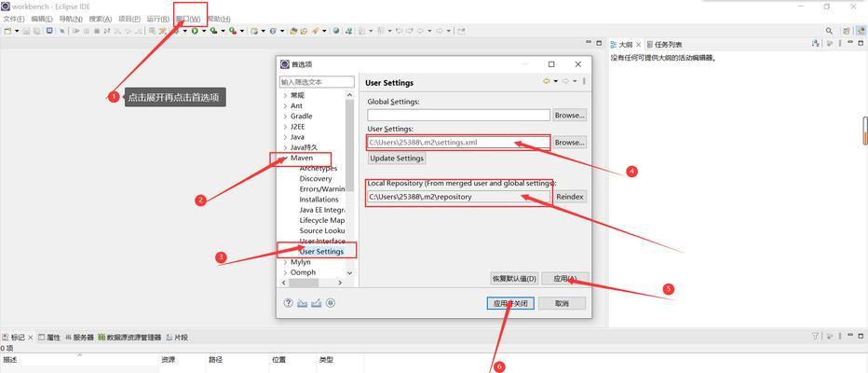Click the magnifier search icon in the toolbar

pyautogui.click(x=829, y=31)
